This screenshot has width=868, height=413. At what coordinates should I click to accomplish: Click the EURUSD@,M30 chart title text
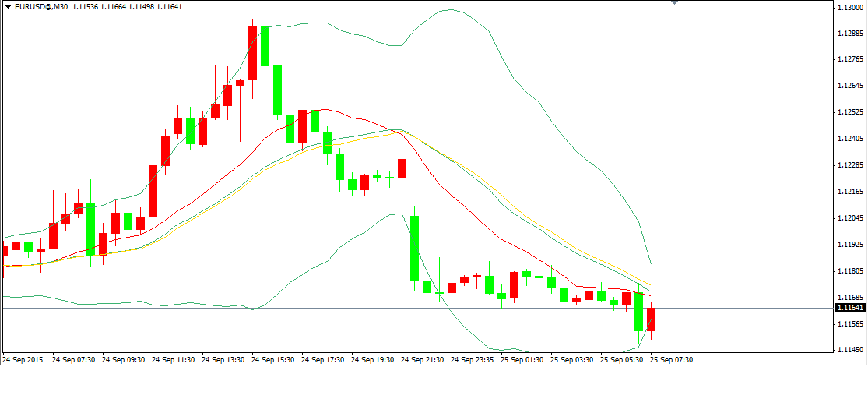pos(40,6)
